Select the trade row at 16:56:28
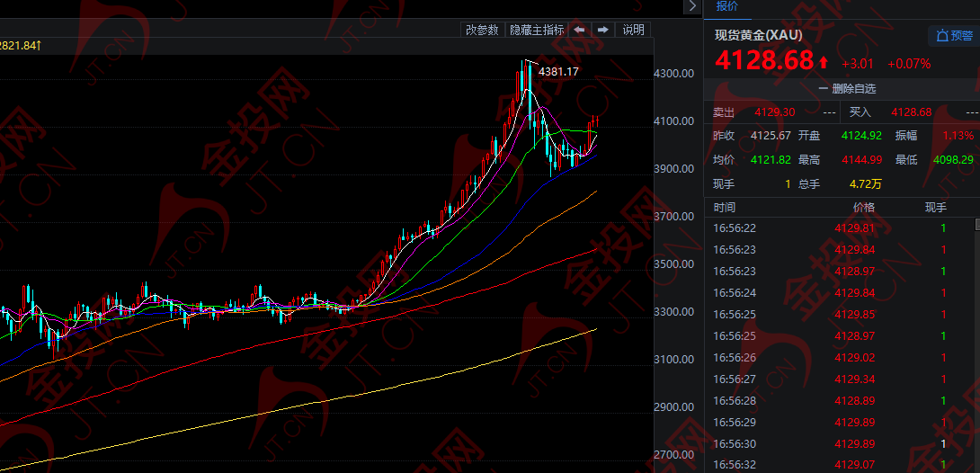 tap(840, 400)
